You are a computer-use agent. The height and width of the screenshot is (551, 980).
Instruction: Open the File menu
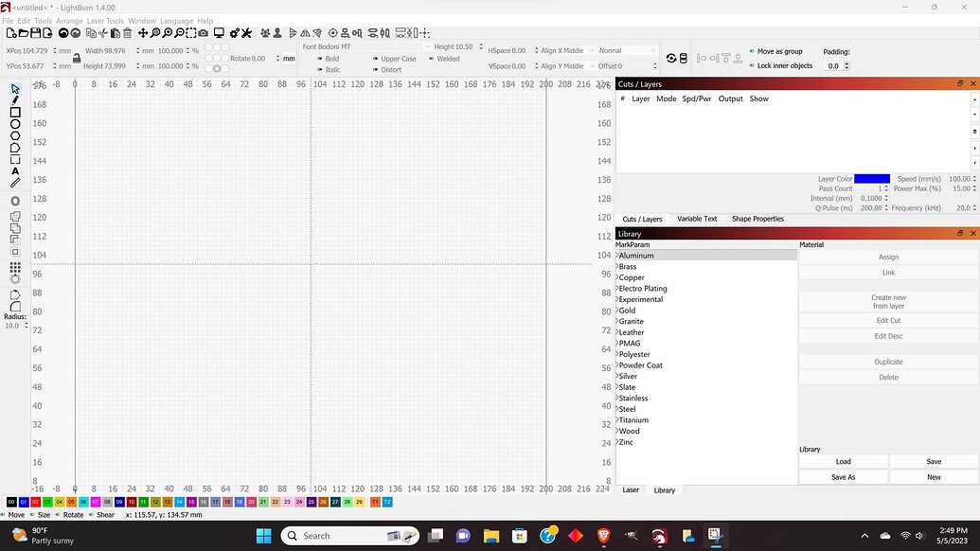tap(8, 21)
